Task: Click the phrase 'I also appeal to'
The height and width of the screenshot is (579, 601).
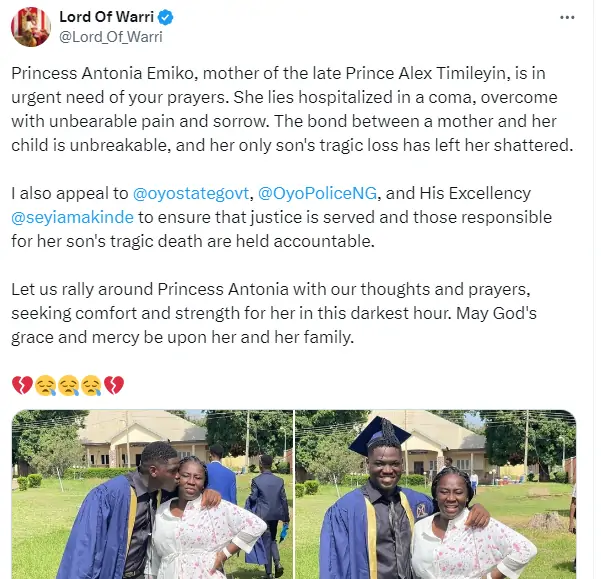Action: (x=70, y=192)
